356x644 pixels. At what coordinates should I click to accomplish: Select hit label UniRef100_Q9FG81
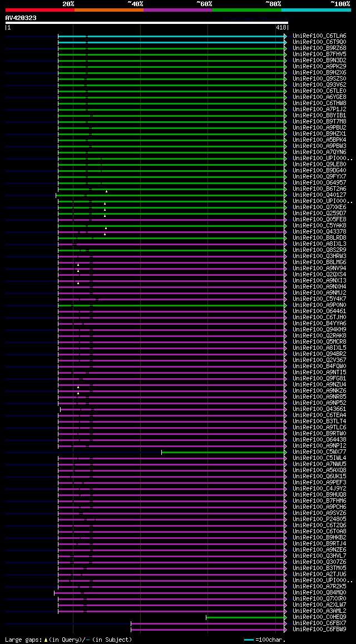coord(319,379)
